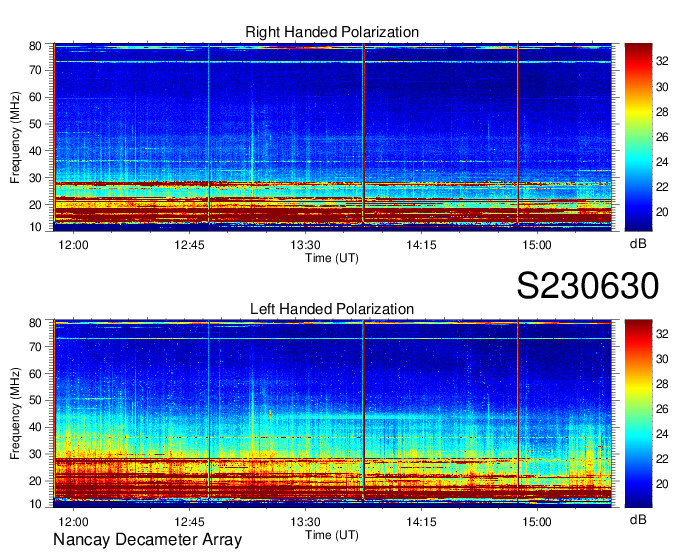Screen dimensions: 680x552
Task: Click the 26 value on Left Handed color bar
Action: click(x=662, y=409)
